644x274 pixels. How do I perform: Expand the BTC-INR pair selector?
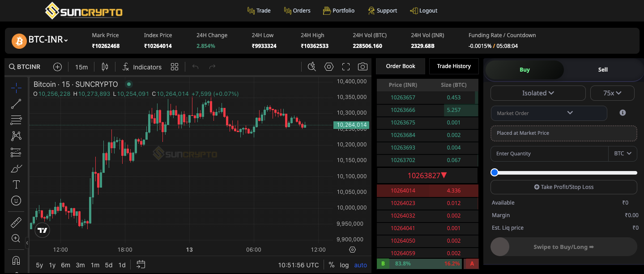click(48, 40)
